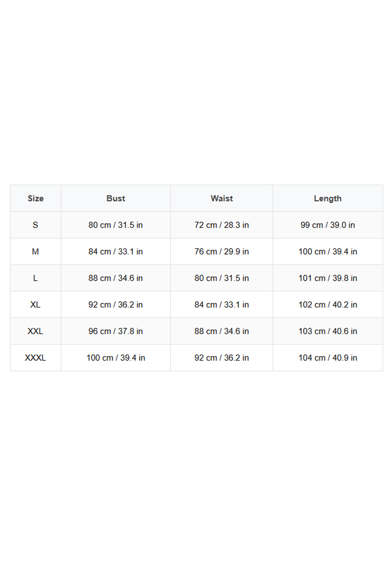Click the Bust column header
The width and height of the screenshot is (392, 588).
coord(116,199)
